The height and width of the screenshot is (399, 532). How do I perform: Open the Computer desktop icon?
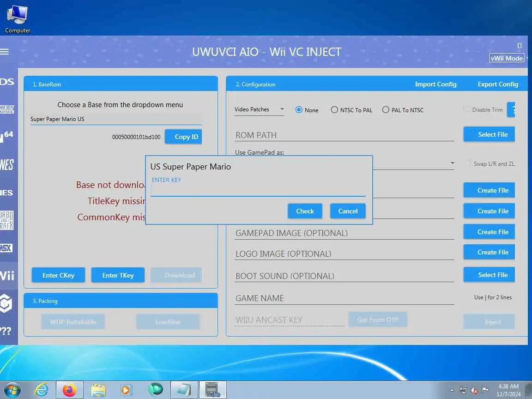coord(17,18)
